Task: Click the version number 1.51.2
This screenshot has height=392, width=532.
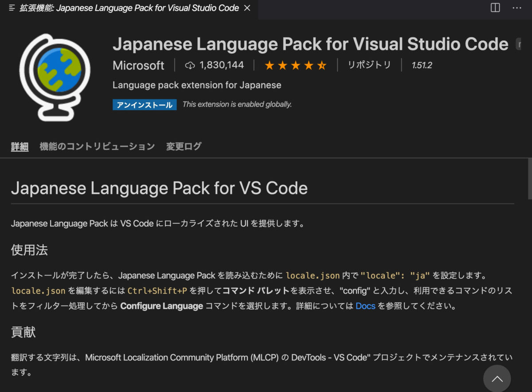Action: tap(422, 66)
